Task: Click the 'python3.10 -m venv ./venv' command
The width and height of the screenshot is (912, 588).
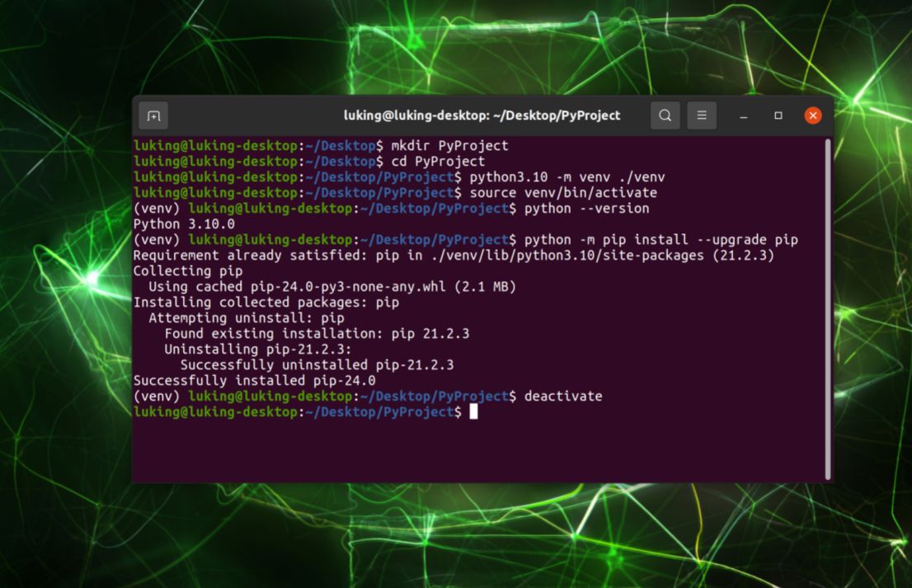Action: click(567, 176)
